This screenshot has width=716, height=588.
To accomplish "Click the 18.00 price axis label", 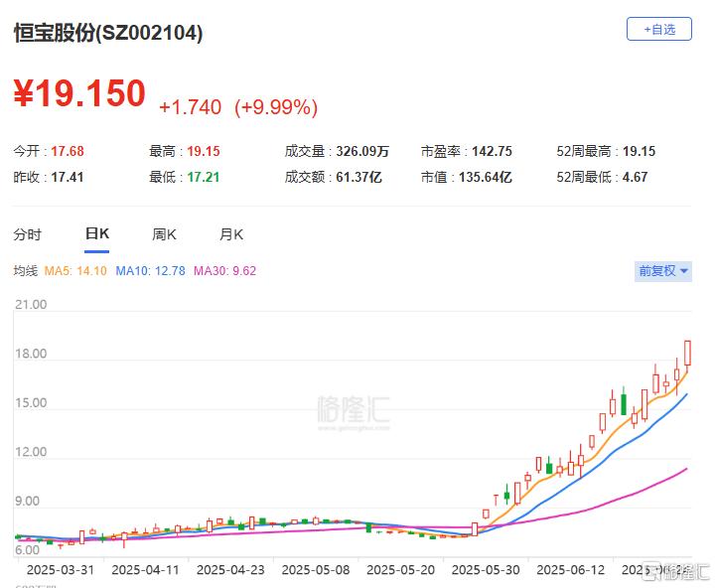I will [x=31, y=354].
